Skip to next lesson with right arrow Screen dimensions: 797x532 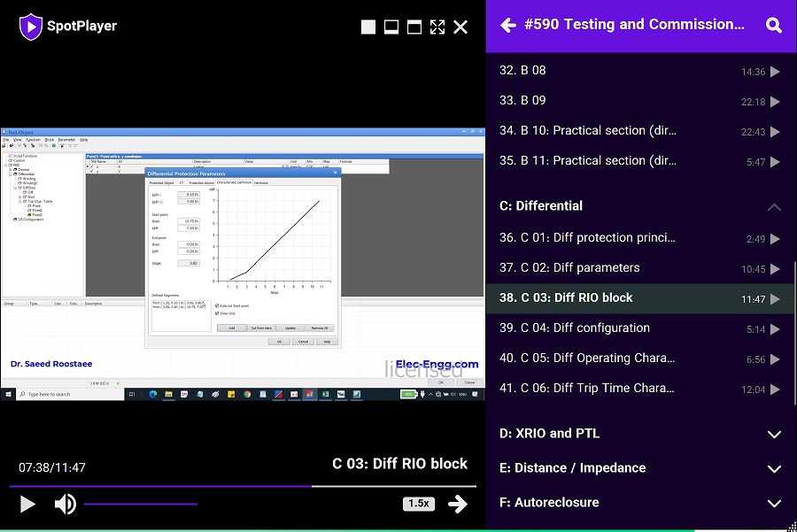point(457,504)
